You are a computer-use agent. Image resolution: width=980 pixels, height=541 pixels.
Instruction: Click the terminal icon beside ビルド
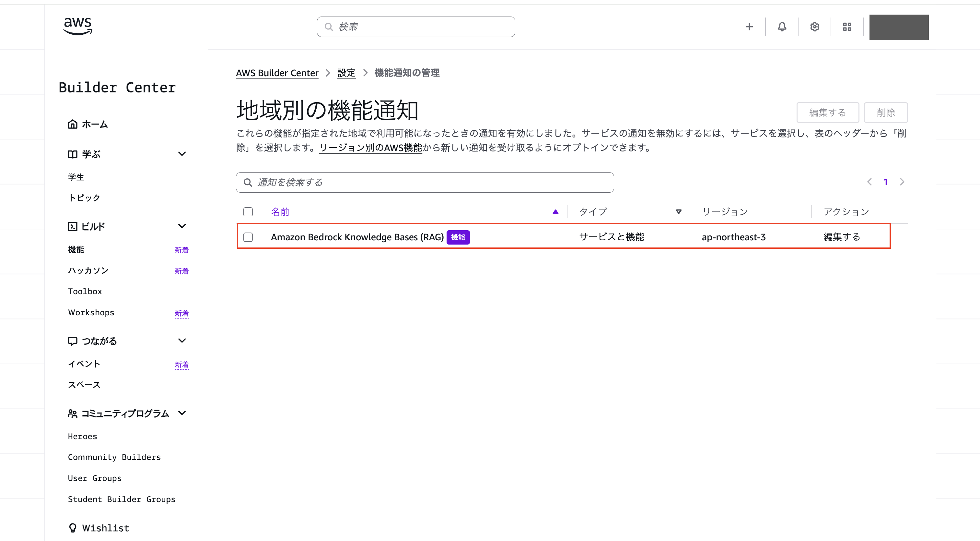pyautogui.click(x=73, y=226)
